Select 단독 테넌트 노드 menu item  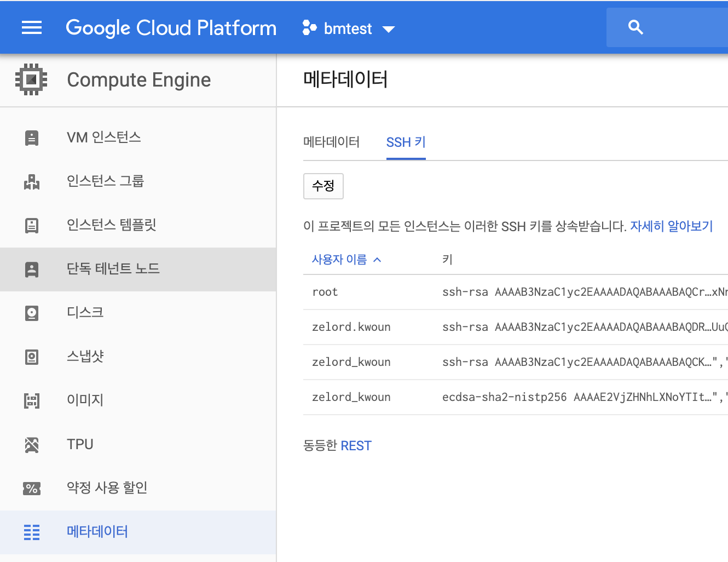[138, 269]
